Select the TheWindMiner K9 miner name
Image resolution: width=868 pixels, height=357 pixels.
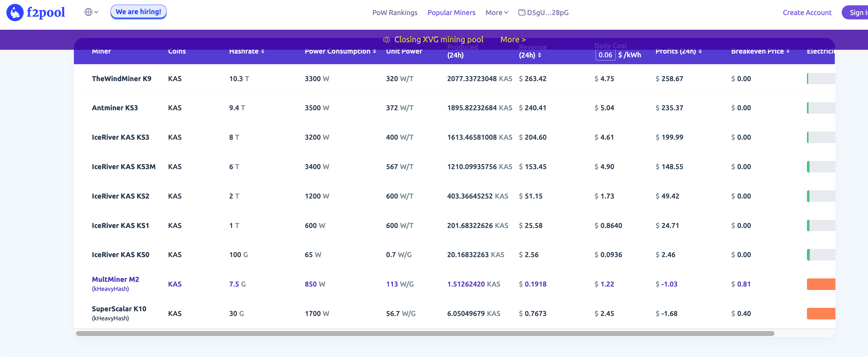click(x=121, y=79)
